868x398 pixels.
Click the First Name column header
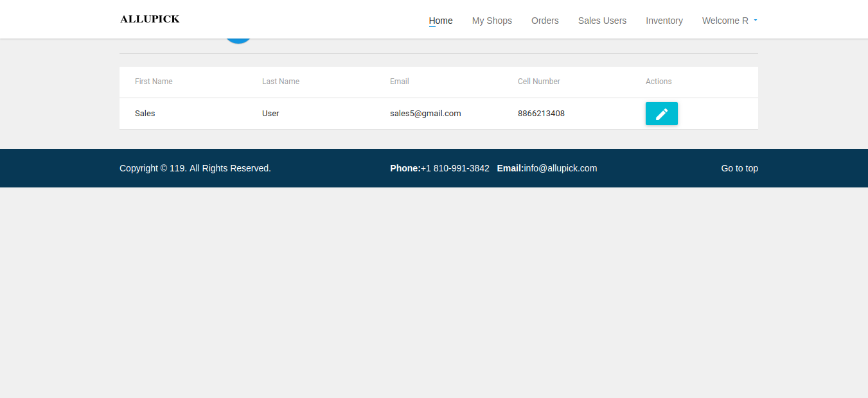click(x=154, y=82)
